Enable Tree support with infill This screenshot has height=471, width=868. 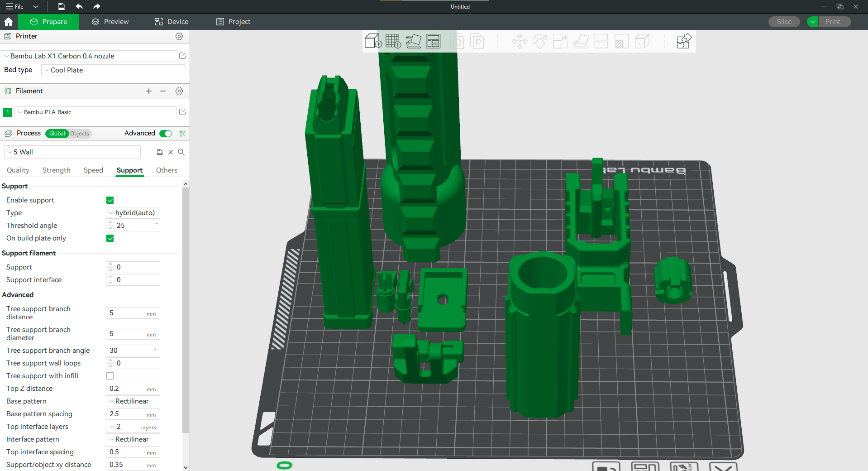(x=110, y=376)
